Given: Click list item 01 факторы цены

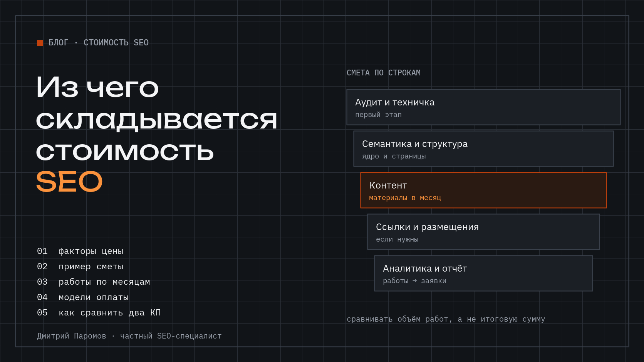Looking at the screenshot, I should pyautogui.click(x=80, y=251).
